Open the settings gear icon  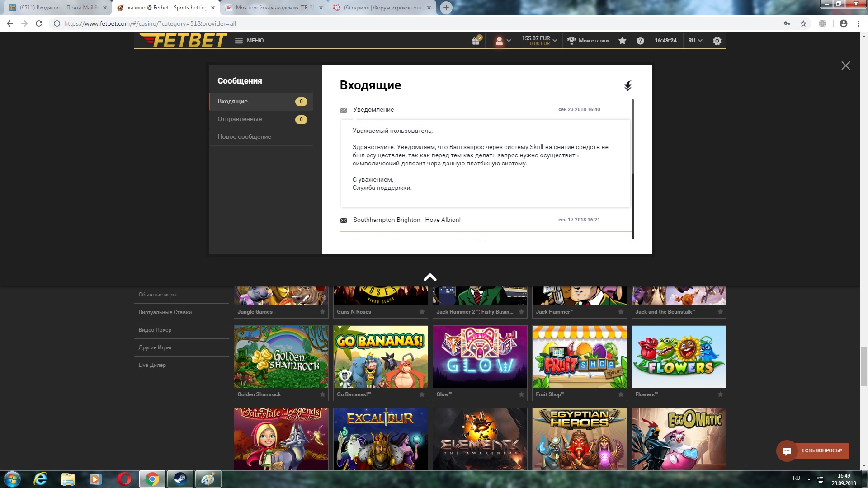(x=717, y=41)
